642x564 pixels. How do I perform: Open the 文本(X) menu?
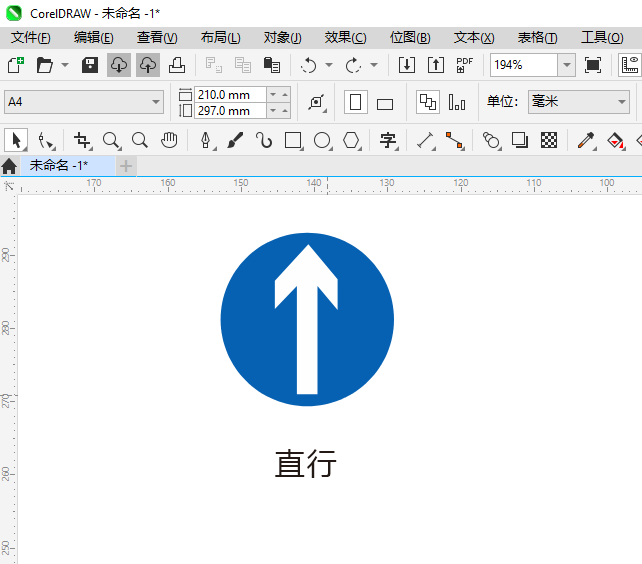point(474,38)
